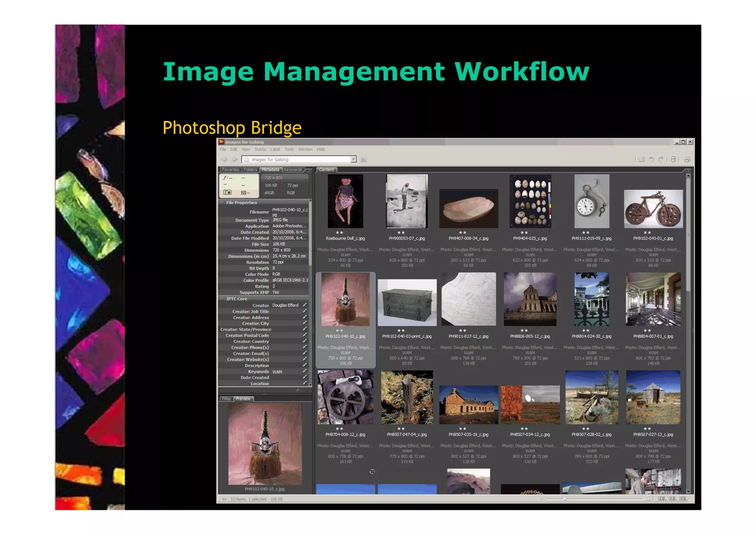This screenshot has height=535, width=756.
Task: Open the Label menu
Action: [275, 149]
